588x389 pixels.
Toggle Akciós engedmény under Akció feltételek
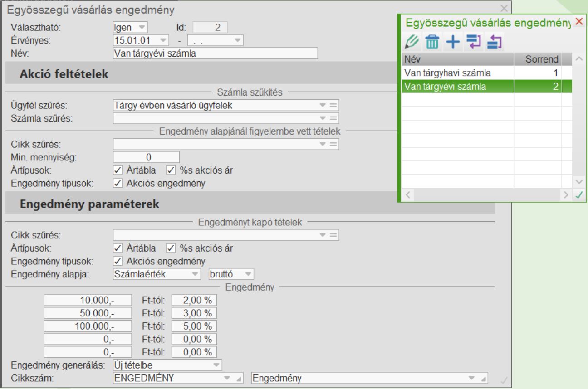click(x=118, y=183)
